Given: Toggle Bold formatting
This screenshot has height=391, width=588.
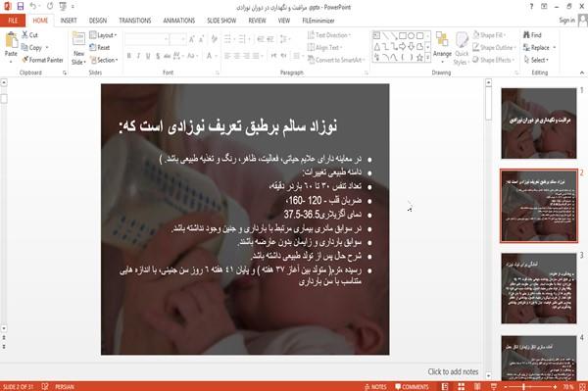Looking at the screenshot, I should click(129, 56).
